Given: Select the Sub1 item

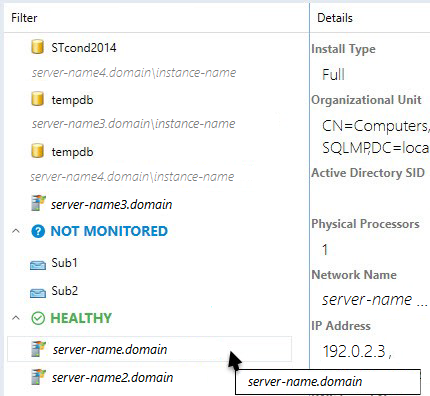Looking at the screenshot, I should click(x=64, y=263).
